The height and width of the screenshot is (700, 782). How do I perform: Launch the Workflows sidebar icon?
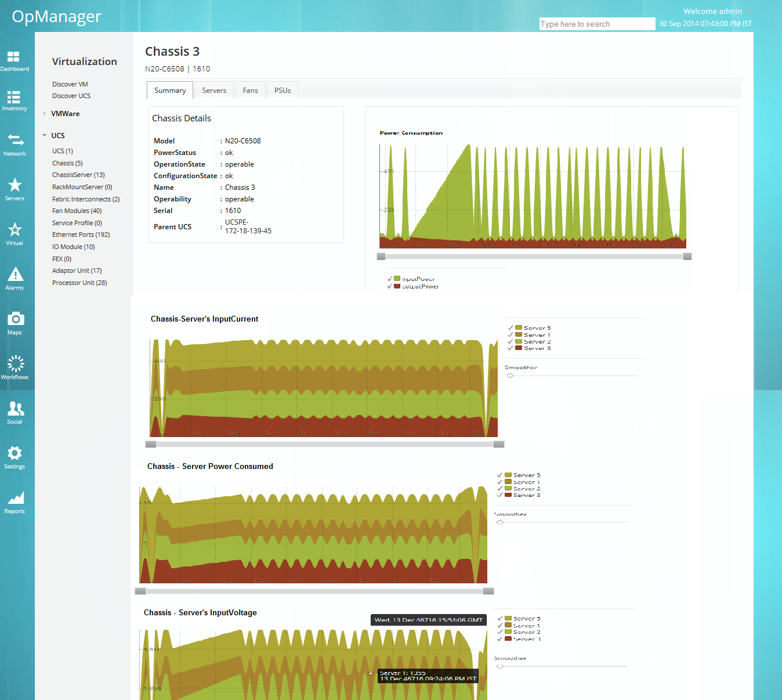16,363
